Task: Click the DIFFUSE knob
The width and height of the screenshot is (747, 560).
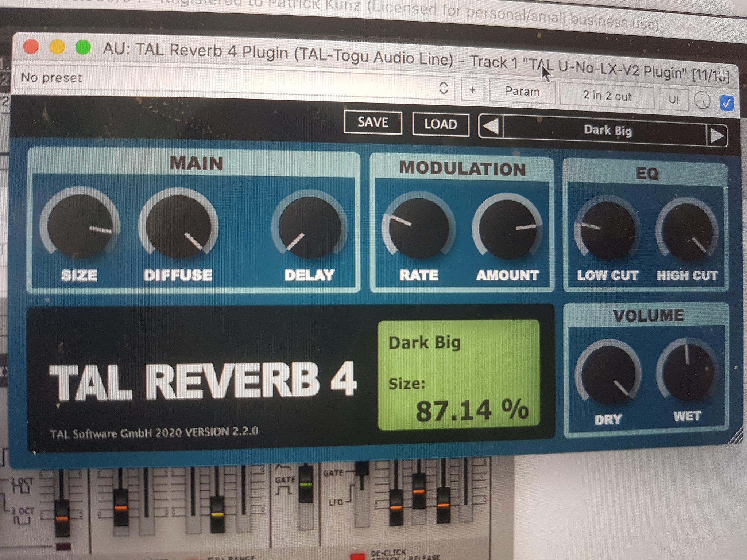Action: click(178, 227)
